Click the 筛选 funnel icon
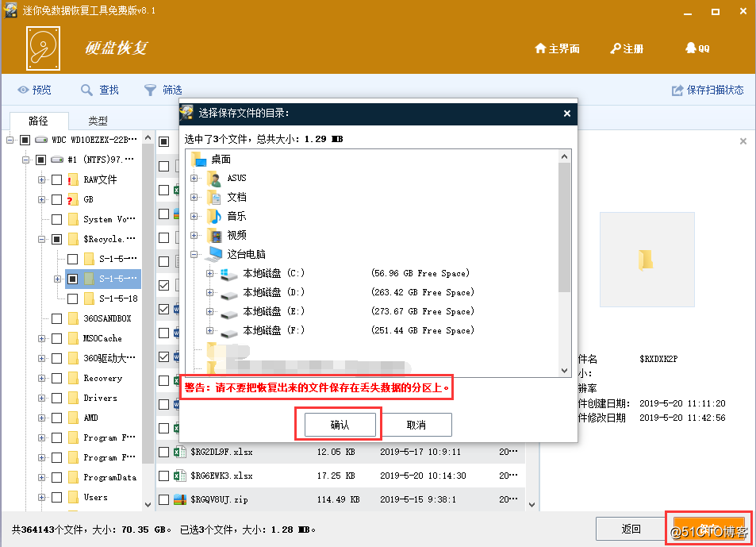The width and height of the screenshot is (756, 547). click(x=150, y=90)
